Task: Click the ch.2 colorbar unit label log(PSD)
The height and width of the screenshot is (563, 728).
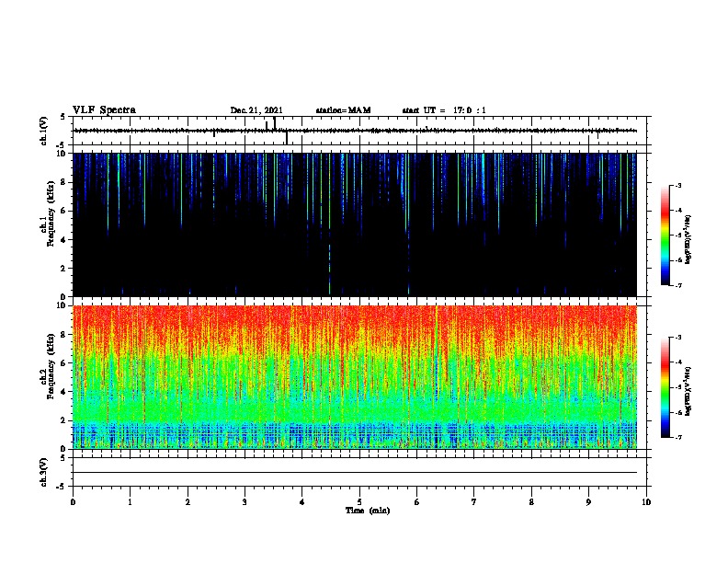Action: pos(688,391)
